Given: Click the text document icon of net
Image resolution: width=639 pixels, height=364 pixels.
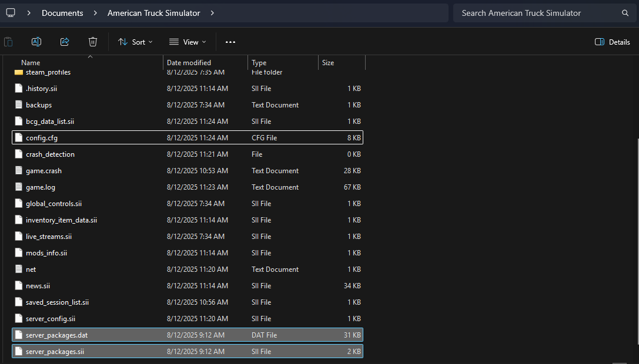Looking at the screenshot, I should pos(18,269).
